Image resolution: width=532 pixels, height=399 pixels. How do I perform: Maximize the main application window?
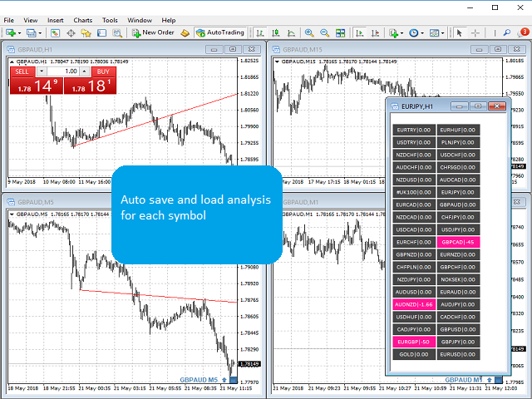click(495, 7)
